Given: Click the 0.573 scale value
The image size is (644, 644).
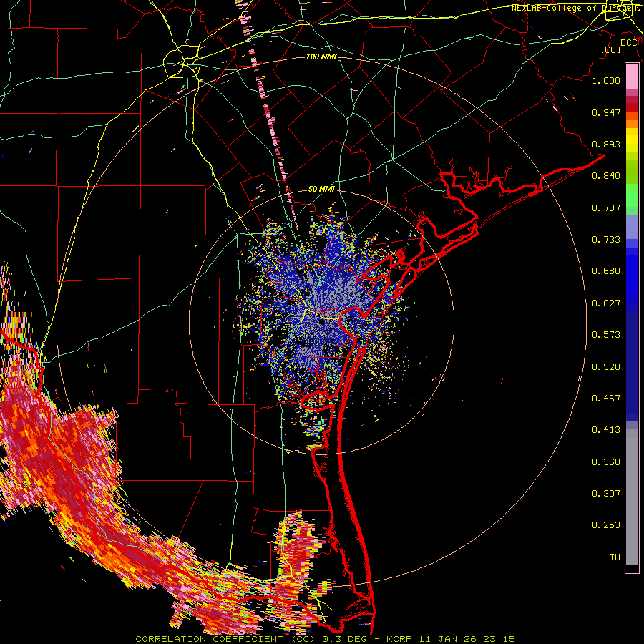Looking at the screenshot, I should tap(606, 335).
